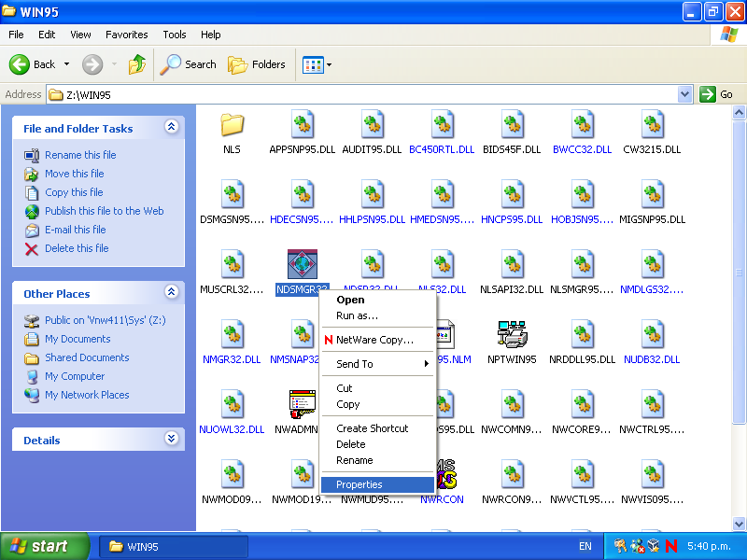
Task: Open the Tools menu
Action: pyautogui.click(x=175, y=35)
